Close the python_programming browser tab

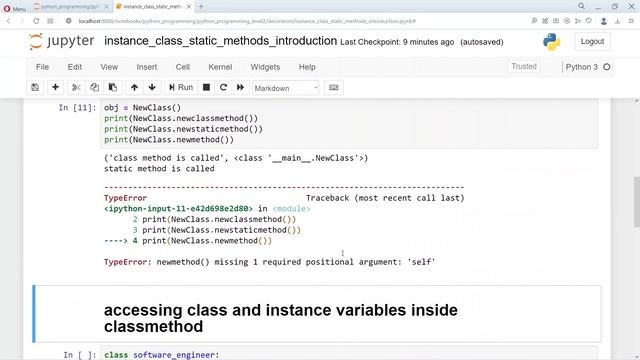[107, 7]
